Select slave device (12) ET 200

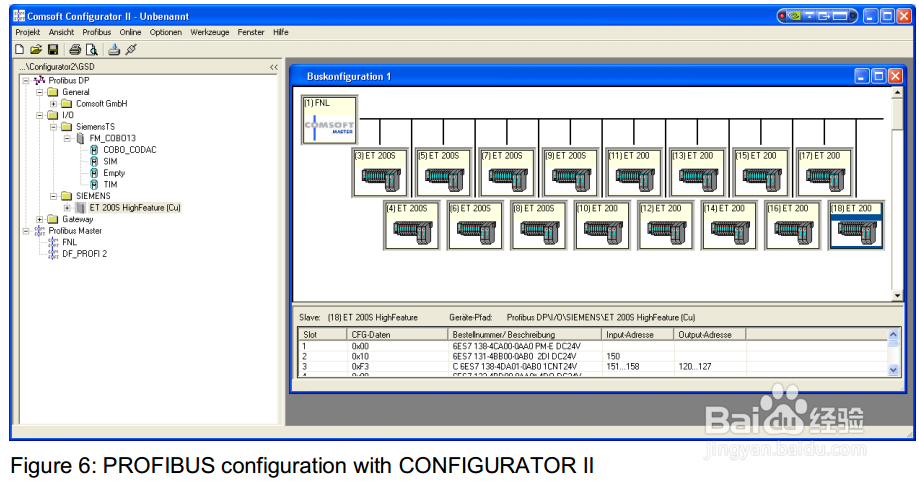click(x=666, y=226)
